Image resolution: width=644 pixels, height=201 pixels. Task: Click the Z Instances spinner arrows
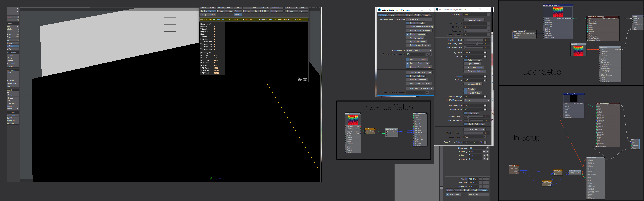[488, 148]
